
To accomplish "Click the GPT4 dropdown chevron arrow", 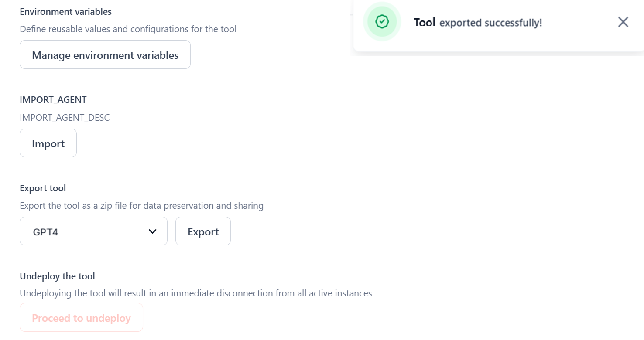I will [152, 231].
